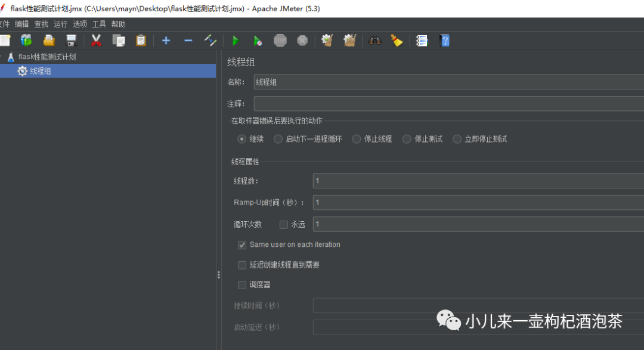Image resolution: width=644 pixels, height=350 pixels.
Task: Clear results using the broom icon
Action: pos(395,40)
